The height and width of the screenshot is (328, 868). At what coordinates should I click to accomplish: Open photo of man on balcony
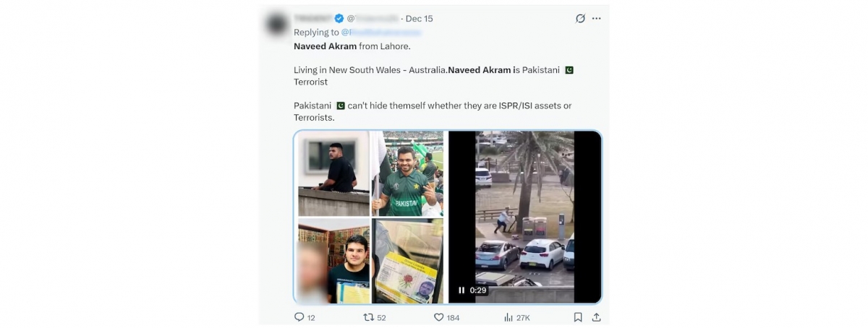(x=333, y=173)
